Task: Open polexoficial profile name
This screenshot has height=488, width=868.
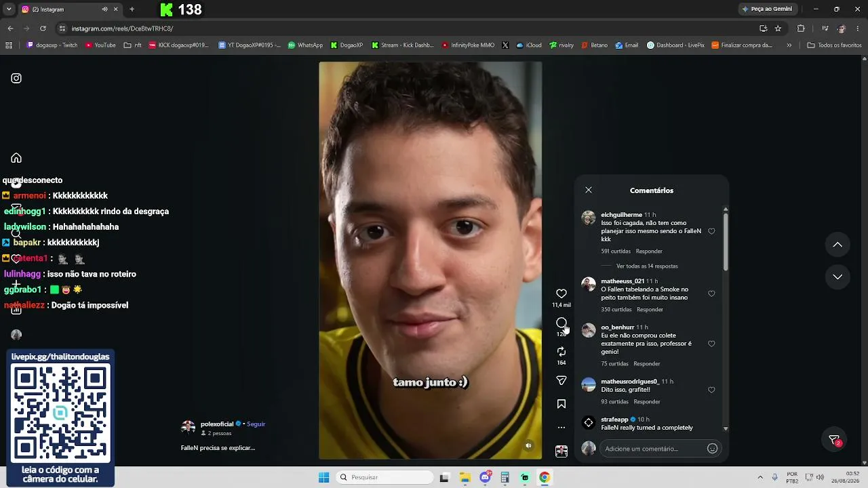Action: pyautogui.click(x=217, y=424)
